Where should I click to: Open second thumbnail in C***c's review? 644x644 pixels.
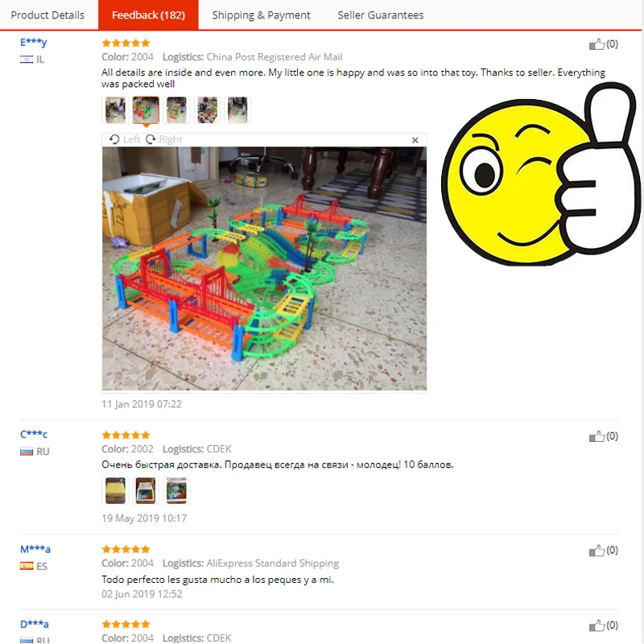(146, 490)
